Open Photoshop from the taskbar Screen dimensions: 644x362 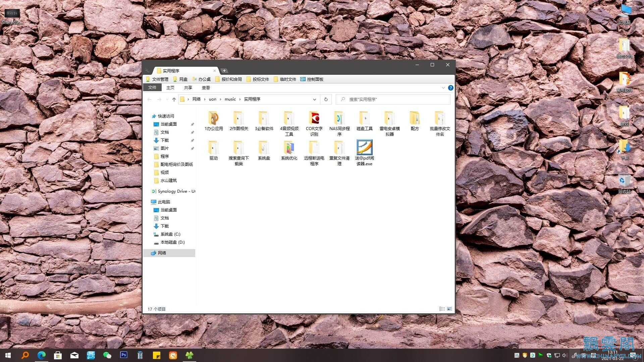[124, 355]
